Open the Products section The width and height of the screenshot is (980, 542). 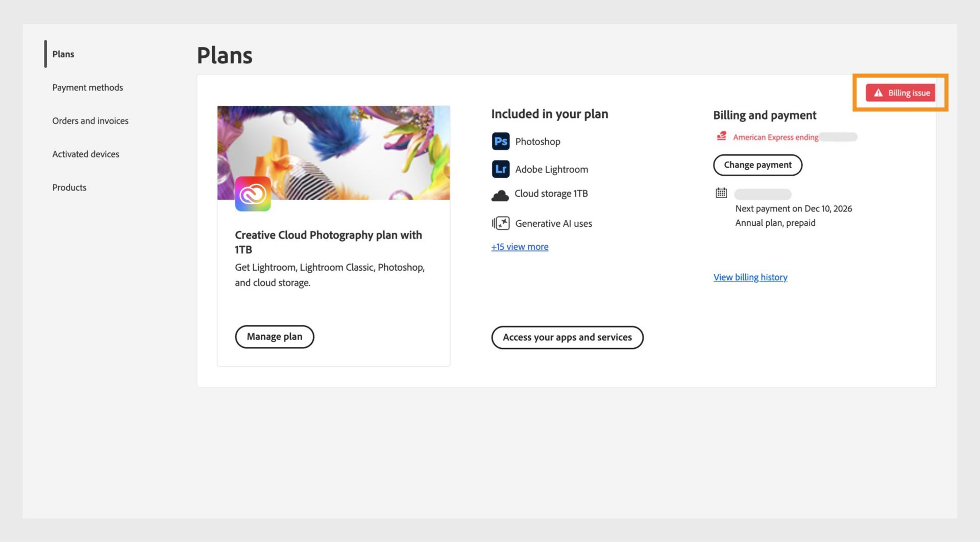pyautogui.click(x=69, y=187)
